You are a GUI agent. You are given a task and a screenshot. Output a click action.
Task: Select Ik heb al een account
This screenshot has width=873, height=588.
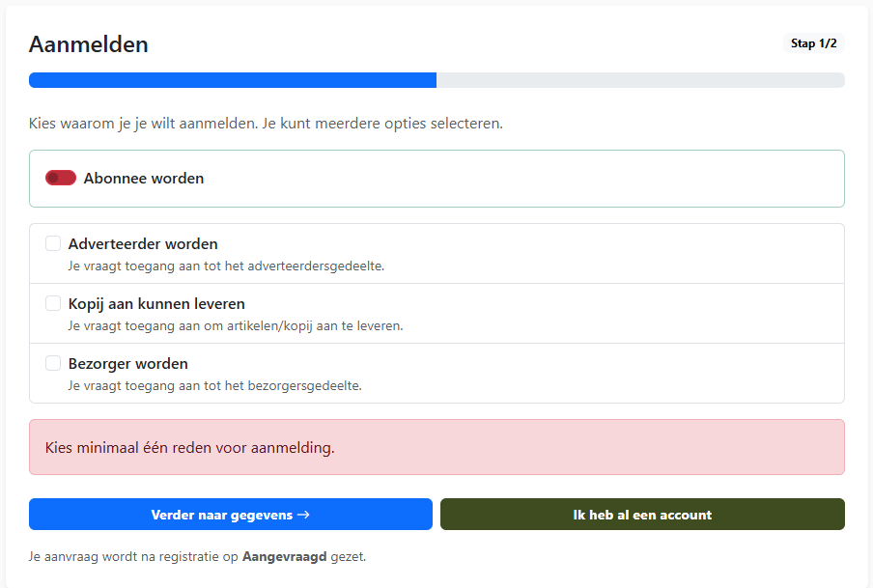point(641,515)
